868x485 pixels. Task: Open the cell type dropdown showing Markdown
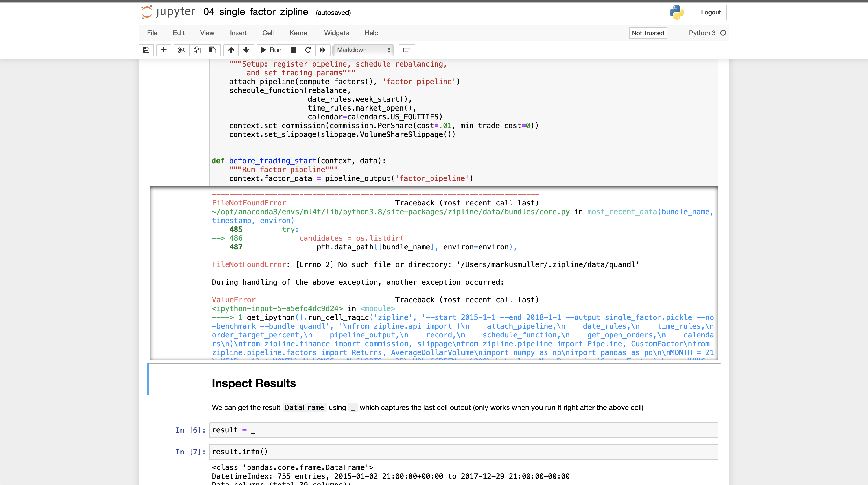coord(363,50)
